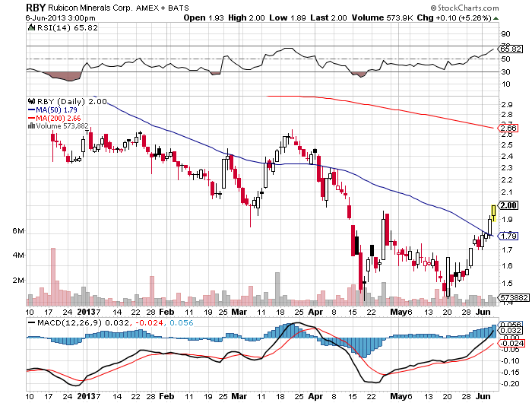
Task: Click the 1.5 price axis label
Action: pyautogui.click(x=507, y=283)
